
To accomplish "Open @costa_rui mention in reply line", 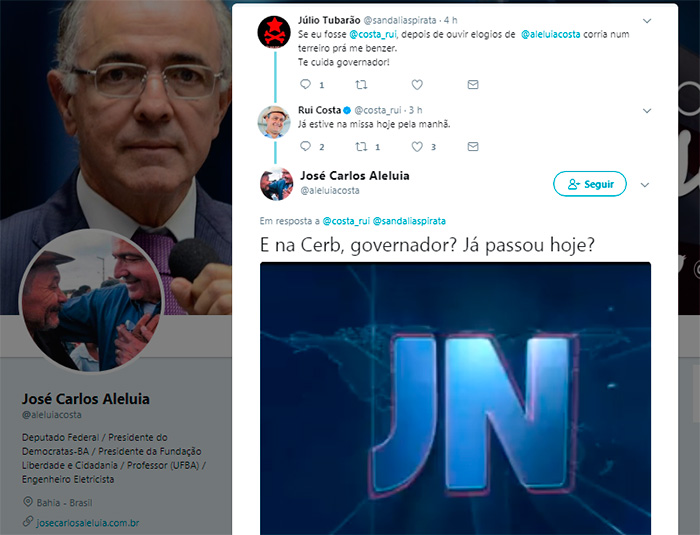I will (x=346, y=221).
